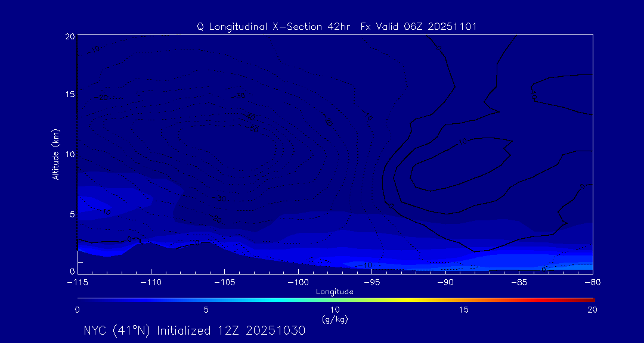Click the colorbar's 5 value label
Screen dimensions: 644x343
tap(206, 311)
